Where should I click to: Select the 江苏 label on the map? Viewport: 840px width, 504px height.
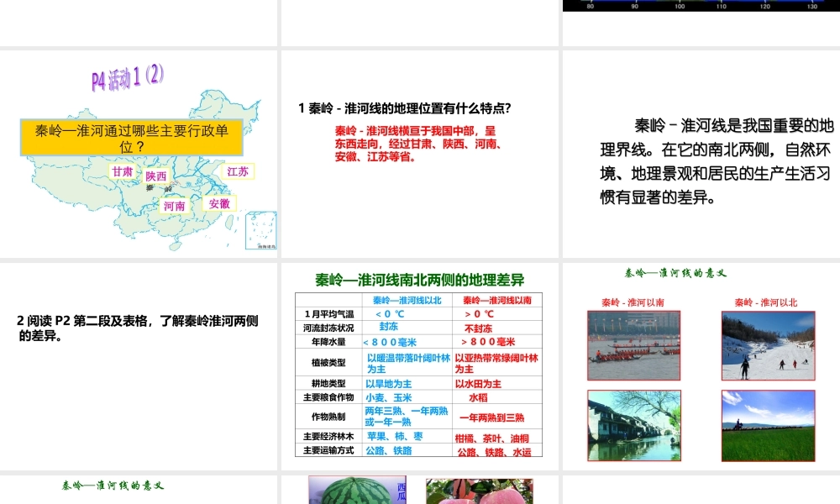(x=238, y=171)
